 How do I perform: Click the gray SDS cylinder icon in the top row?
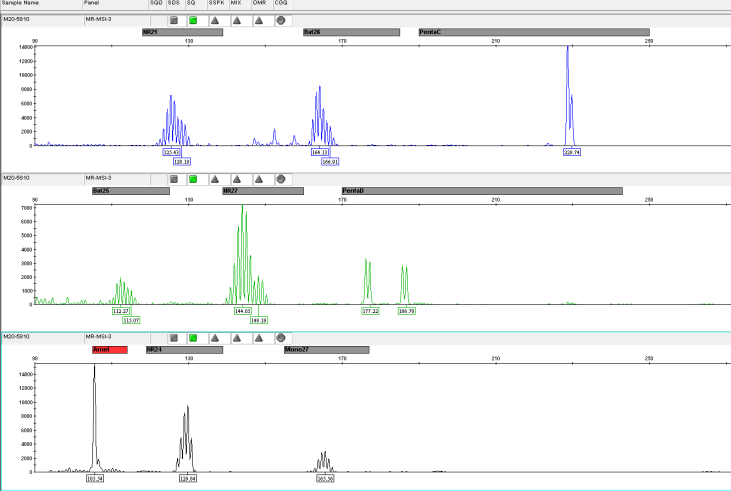click(173, 20)
